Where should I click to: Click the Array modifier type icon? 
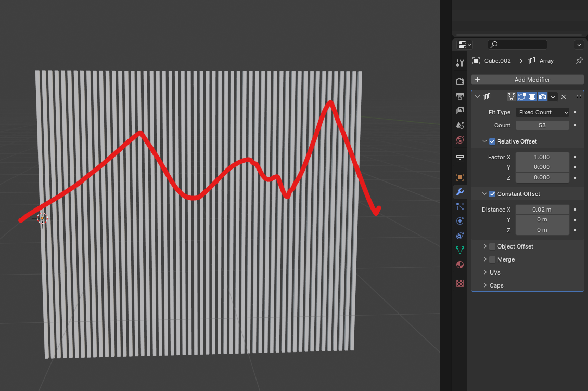tap(487, 97)
